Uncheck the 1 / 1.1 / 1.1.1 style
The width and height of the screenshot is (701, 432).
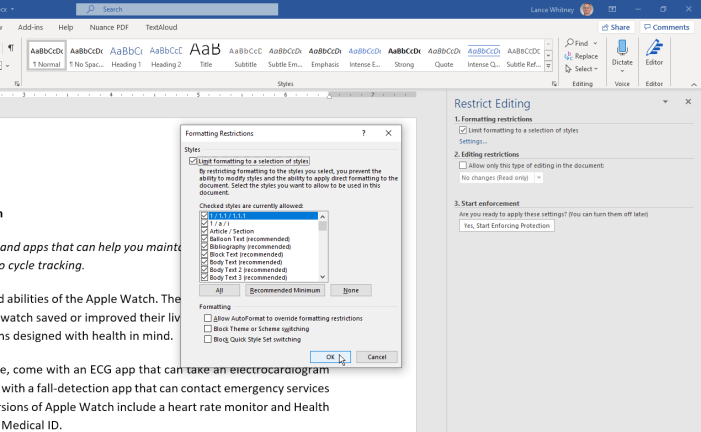(x=204, y=216)
